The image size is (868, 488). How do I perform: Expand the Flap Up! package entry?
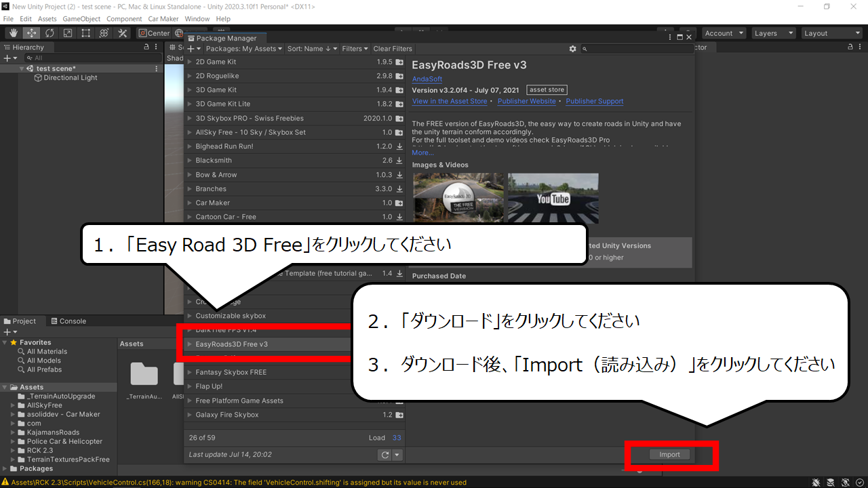pos(190,386)
